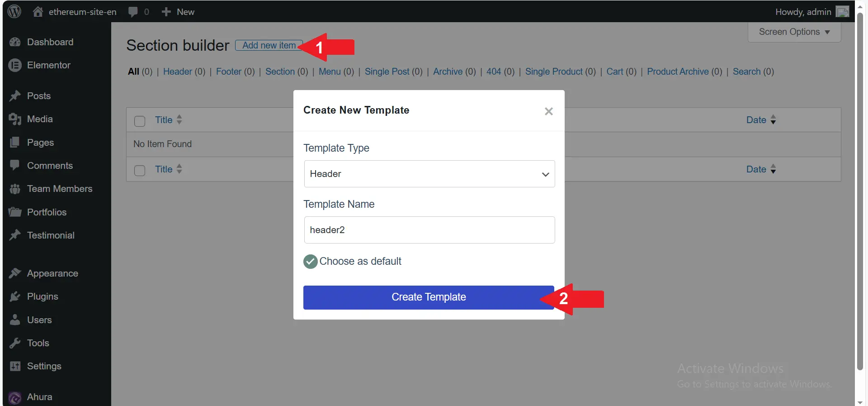Click the plus icon next to New

pyautogui.click(x=166, y=12)
